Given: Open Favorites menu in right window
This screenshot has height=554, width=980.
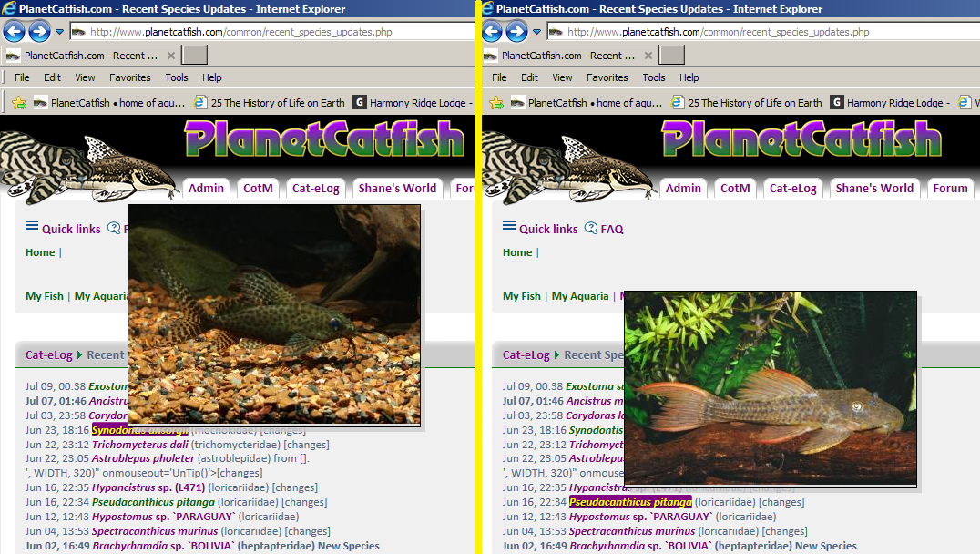Looking at the screenshot, I should click(x=607, y=77).
